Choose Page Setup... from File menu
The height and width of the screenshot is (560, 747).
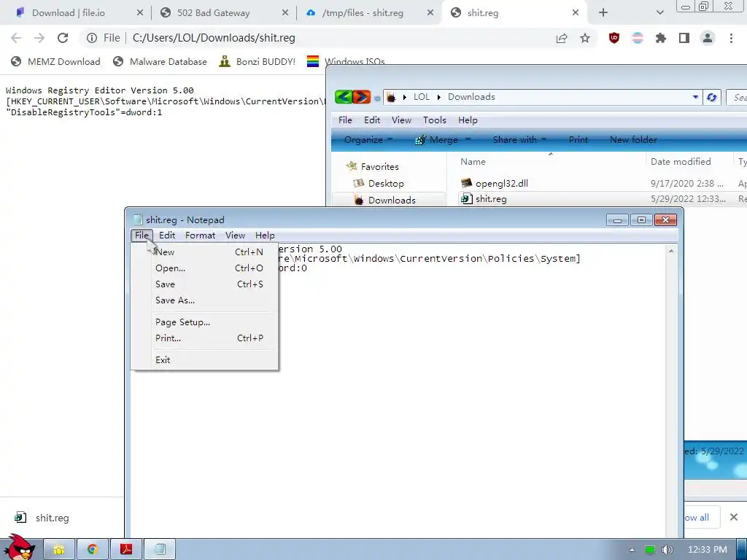206,322
